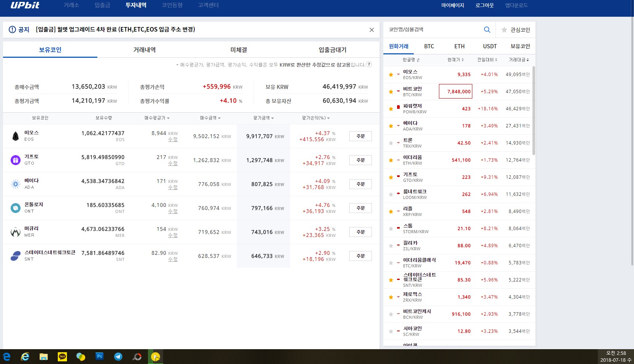This screenshot has height=364, width=634.
Task: Close the notice banner
Action: point(372,30)
